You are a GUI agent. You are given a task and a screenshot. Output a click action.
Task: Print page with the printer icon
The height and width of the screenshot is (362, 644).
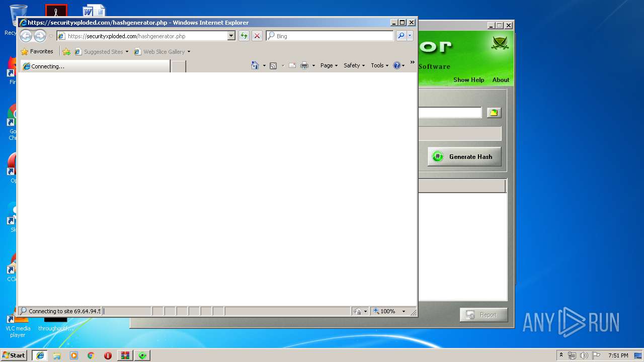(304, 65)
